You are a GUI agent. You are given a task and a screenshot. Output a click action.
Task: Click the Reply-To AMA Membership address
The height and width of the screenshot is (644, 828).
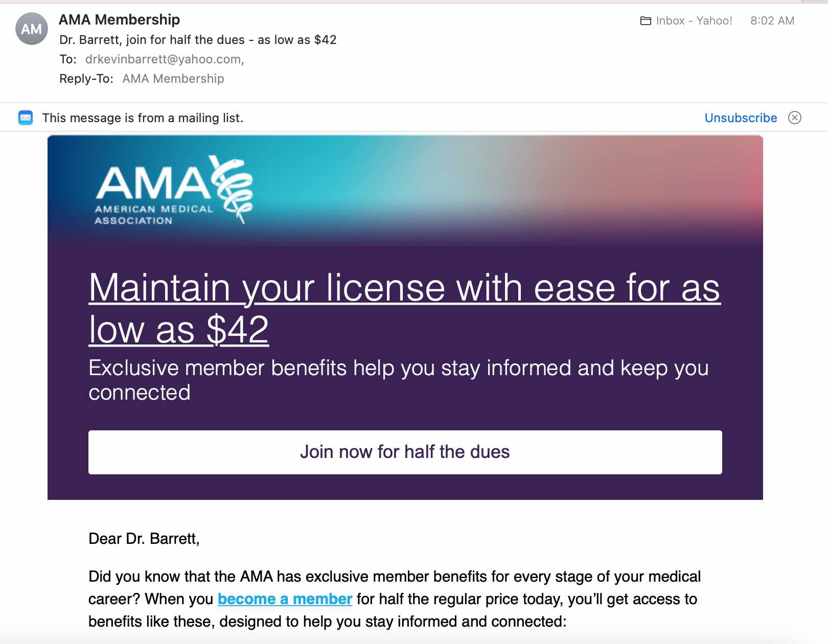point(173,79)
